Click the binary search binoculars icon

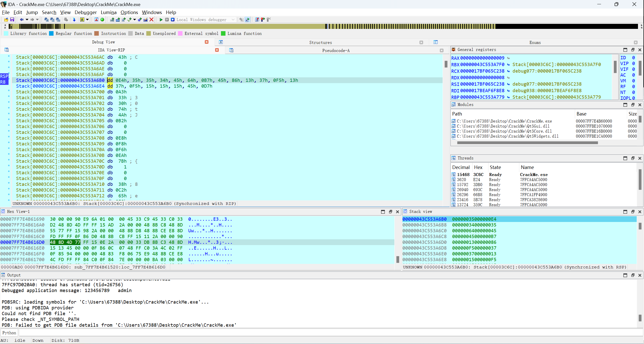[x=46, y=20]
